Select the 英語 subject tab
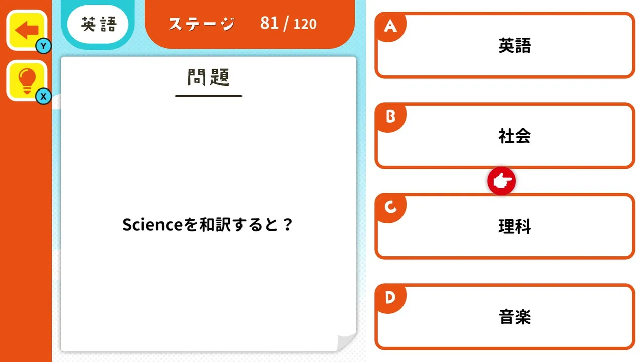The image size is (644, 362). (98, 24)
